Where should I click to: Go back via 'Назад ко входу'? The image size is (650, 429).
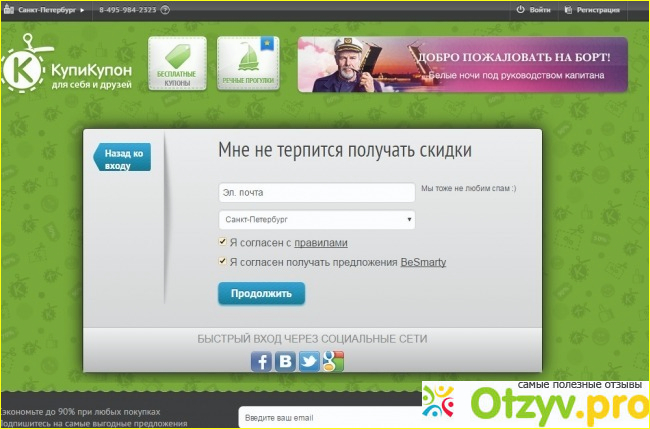123,159
